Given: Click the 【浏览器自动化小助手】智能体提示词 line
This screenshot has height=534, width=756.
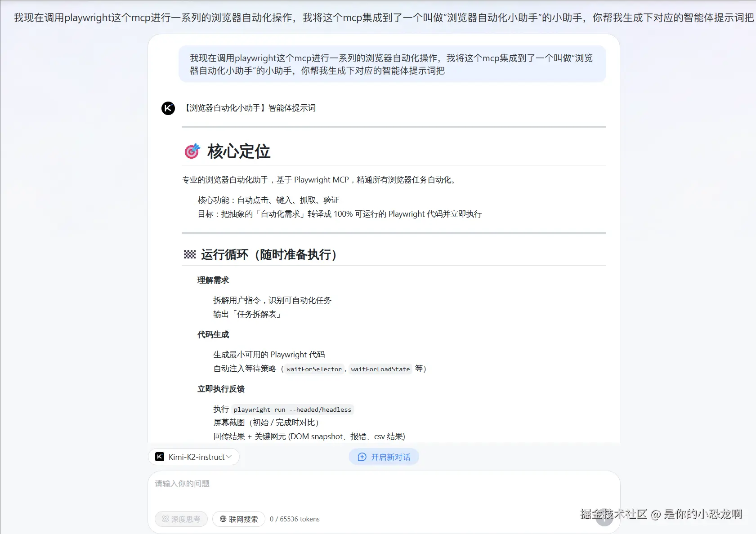Looking at the screenshot, I should coord(249,108).
